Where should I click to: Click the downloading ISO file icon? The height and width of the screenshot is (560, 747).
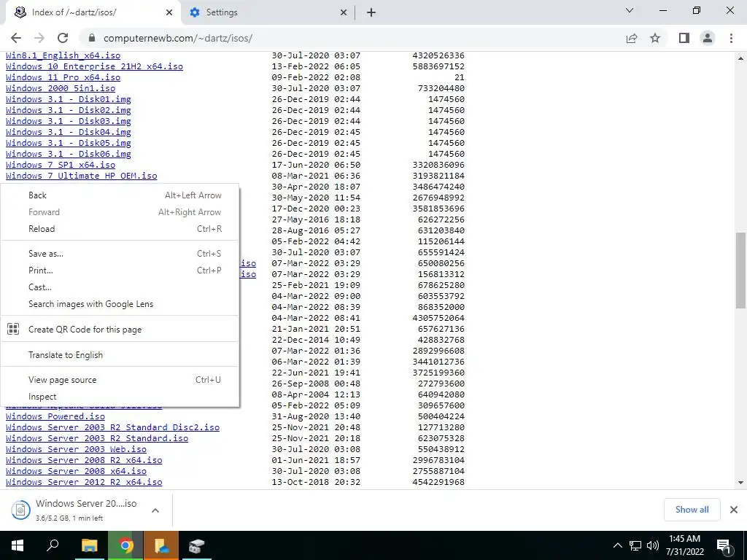click(x=20, y=510)
